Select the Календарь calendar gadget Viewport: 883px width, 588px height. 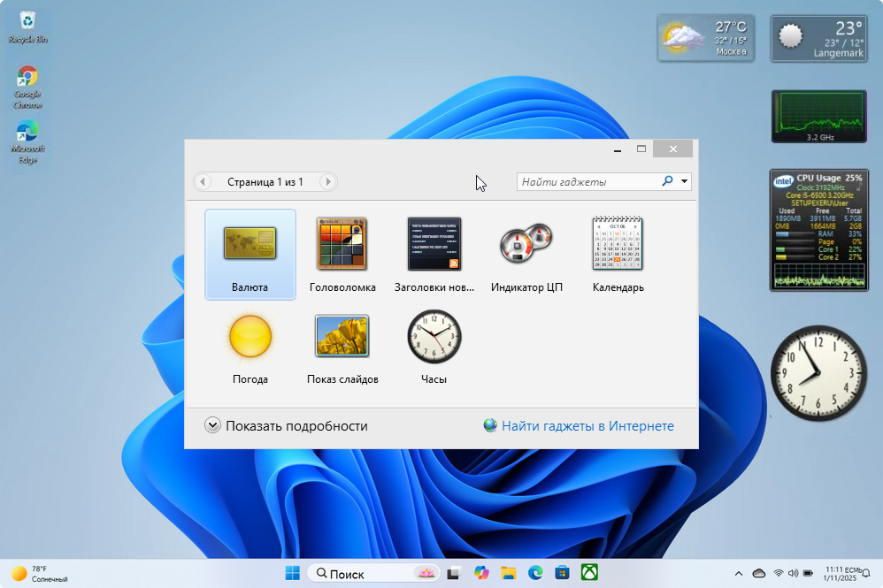coord(618,253)
